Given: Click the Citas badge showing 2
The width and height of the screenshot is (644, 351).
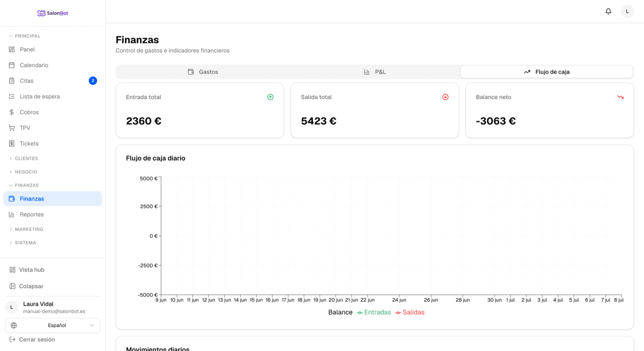Looking at the screenshot, I should pyautogui.click(x=93, y=81).
